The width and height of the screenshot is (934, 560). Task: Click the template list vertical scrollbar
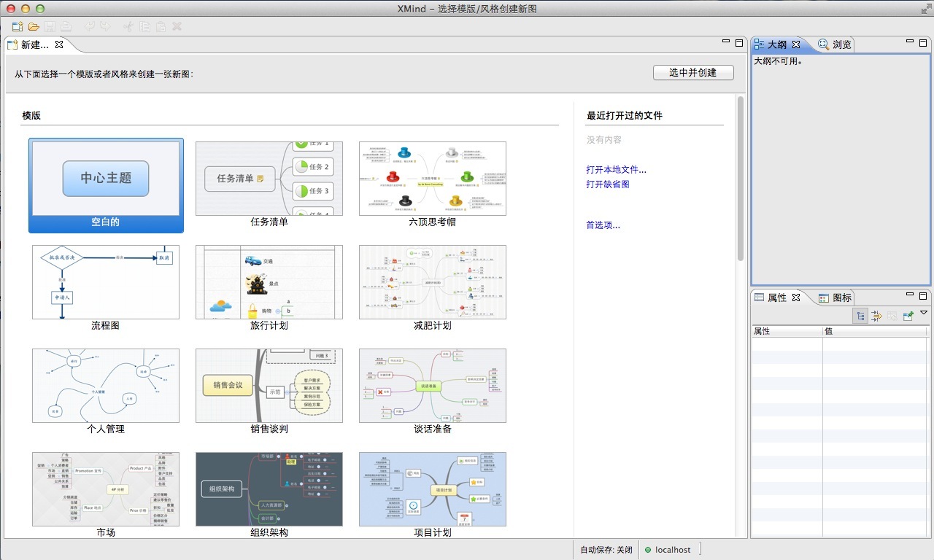point(741,179)
